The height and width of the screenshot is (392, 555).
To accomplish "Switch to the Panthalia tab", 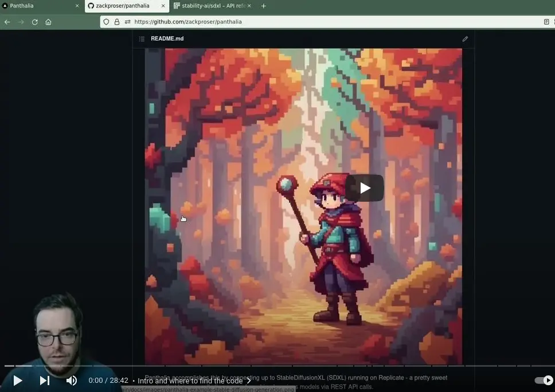I will pos(40,6).
